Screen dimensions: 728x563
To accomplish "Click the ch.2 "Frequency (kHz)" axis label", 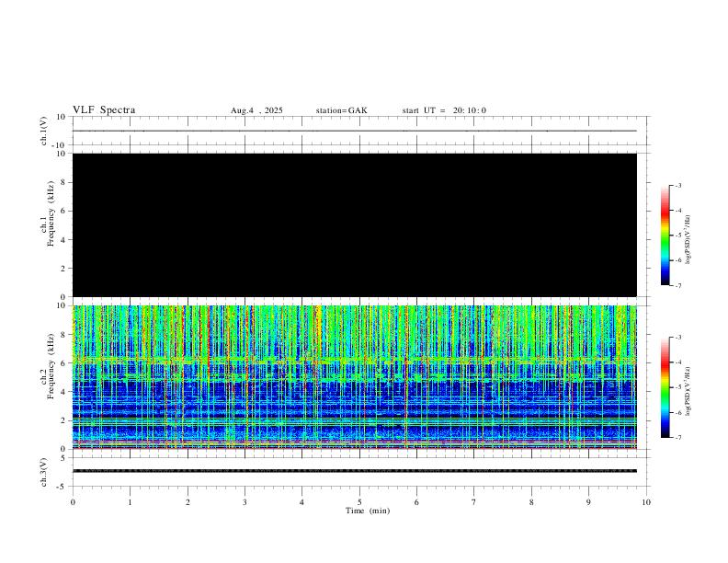I will pos(51,366).
